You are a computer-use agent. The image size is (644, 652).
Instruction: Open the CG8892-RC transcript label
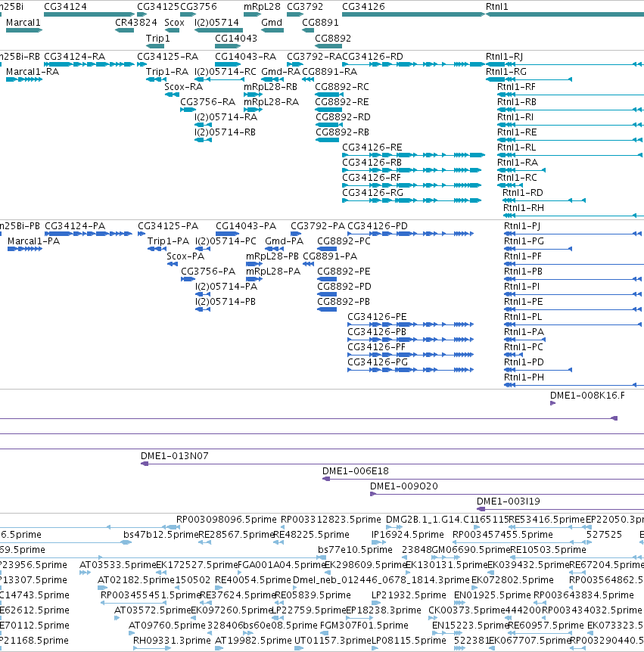click(x=342, y=87)
